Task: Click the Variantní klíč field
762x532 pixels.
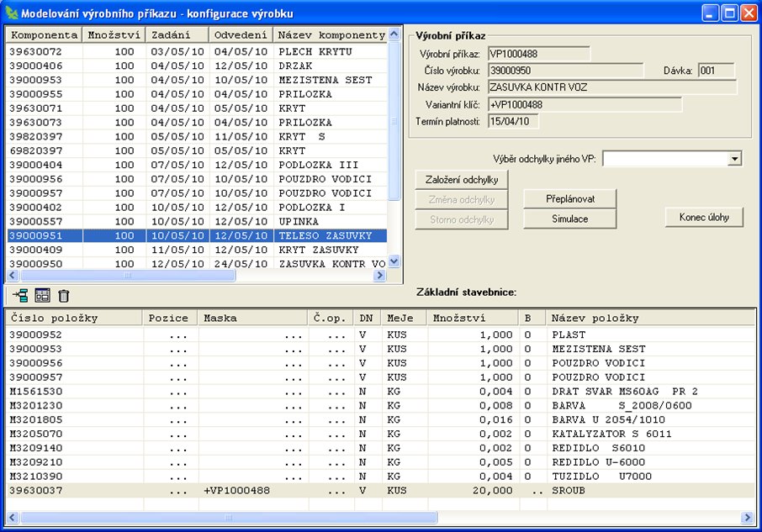Action: [585, 104]
